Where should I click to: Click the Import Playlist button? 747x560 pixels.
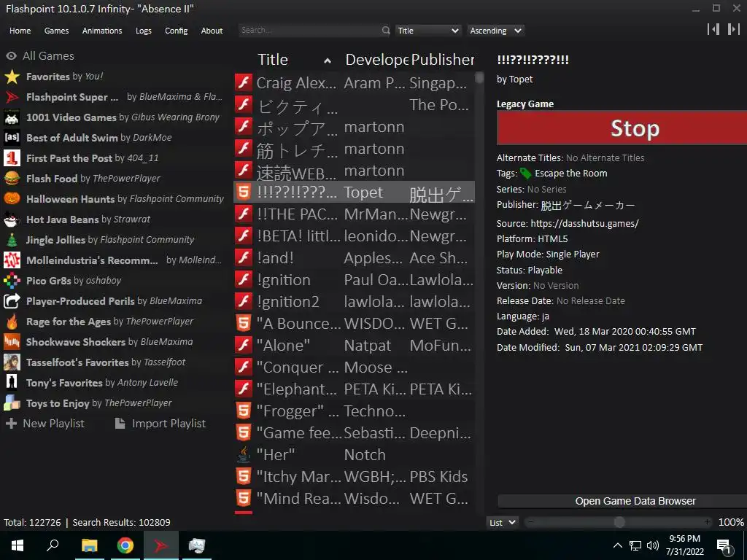pyautogui.click(x=160, y=424)
